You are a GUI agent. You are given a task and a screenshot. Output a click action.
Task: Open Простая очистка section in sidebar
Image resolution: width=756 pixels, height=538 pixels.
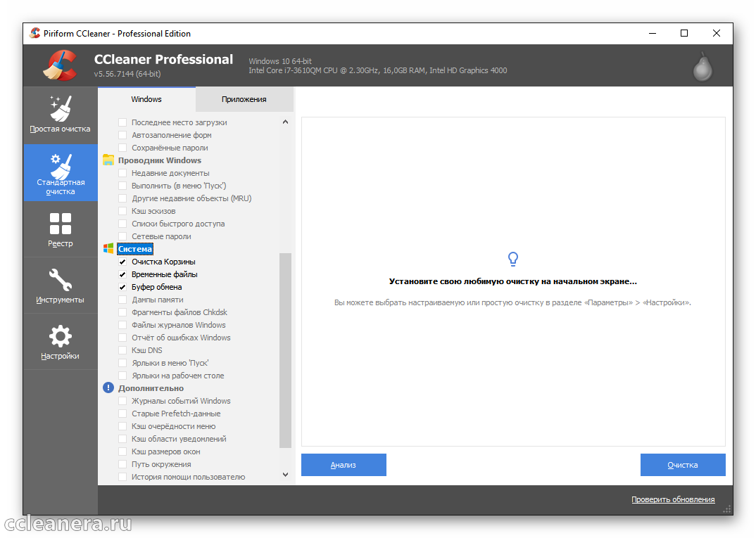click(x=60, y=115)
